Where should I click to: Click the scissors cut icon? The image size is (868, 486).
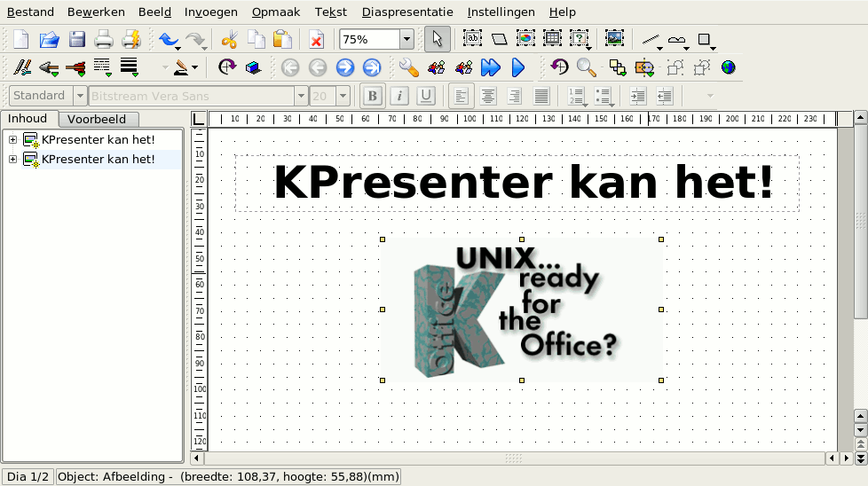pyautogui.click(x=229, y=39)
